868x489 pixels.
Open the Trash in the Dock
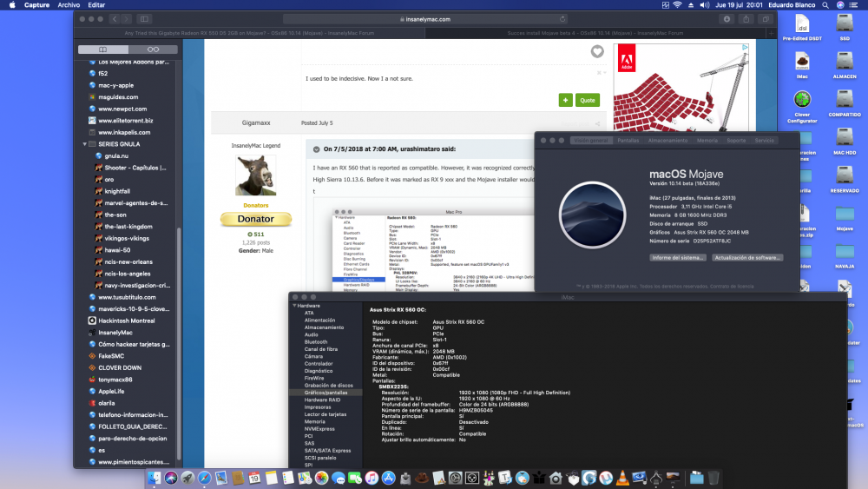point(713,478)
